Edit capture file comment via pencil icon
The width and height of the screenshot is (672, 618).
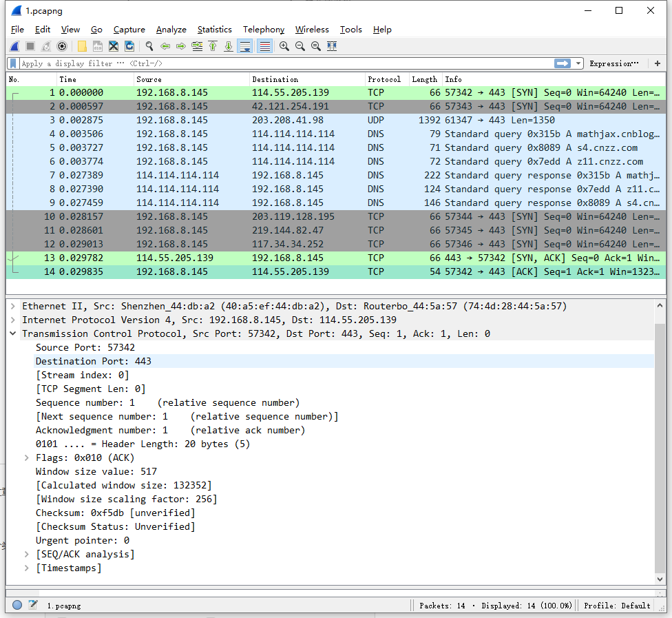pos(32,604)
